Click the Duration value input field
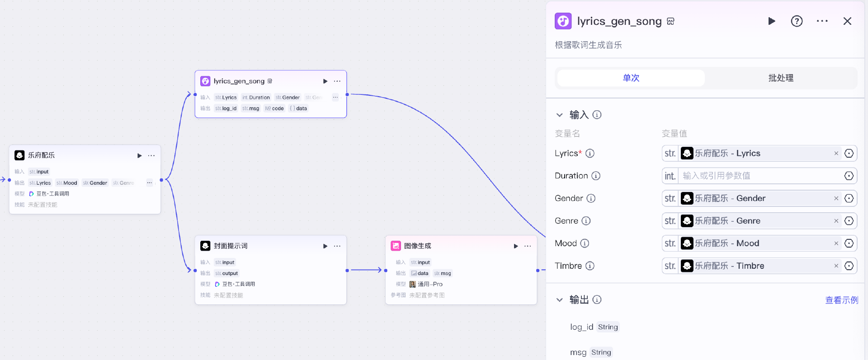 [759, 176]
